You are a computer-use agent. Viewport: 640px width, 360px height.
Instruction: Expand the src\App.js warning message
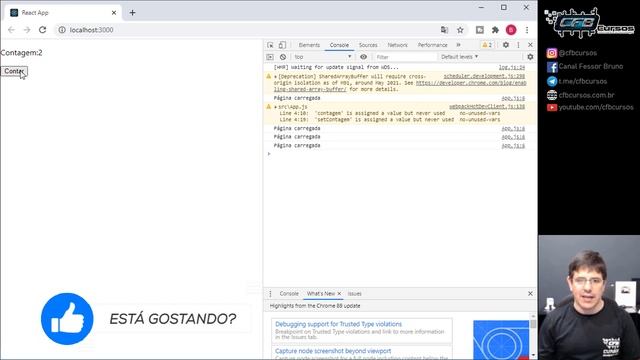(276, 107)
